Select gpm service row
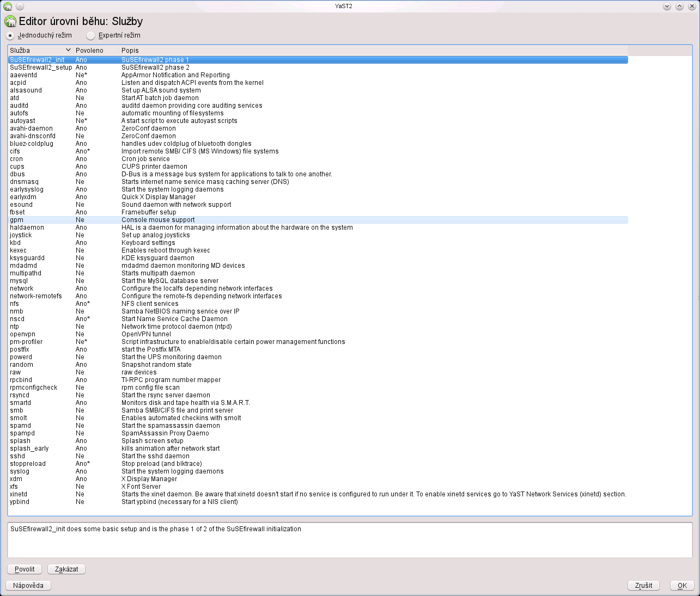This screenshot has width=700, height=596. click(x=318, y=220)
